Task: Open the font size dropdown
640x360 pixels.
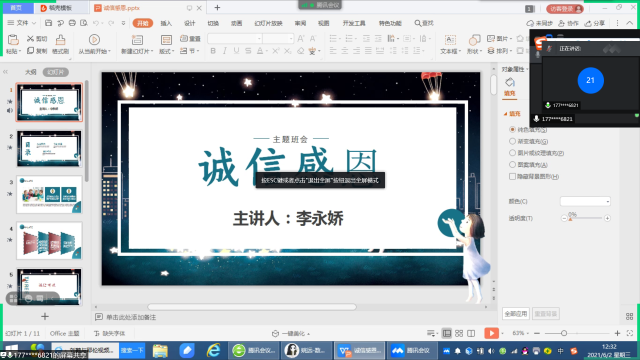Action: (x=291, y=39)
